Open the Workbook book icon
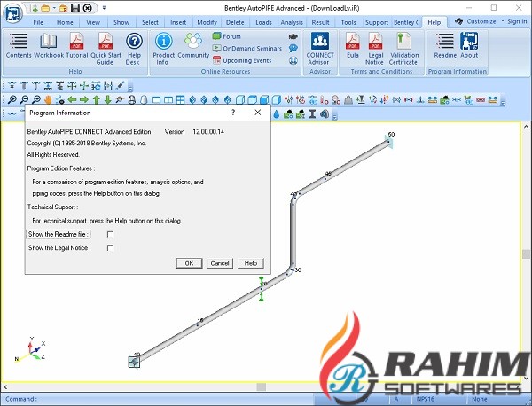 coord(49,45)
